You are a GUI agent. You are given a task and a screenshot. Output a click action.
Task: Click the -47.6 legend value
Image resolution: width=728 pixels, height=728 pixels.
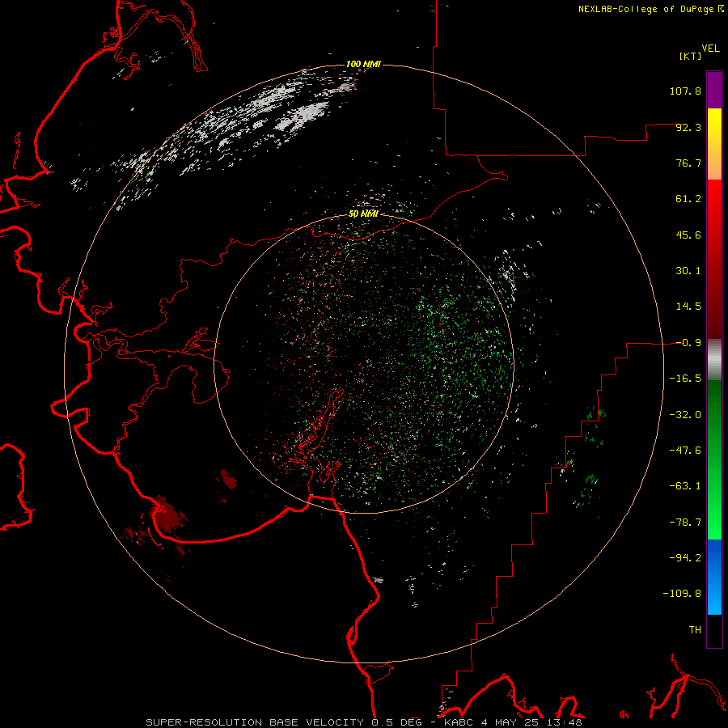point(685,451)
